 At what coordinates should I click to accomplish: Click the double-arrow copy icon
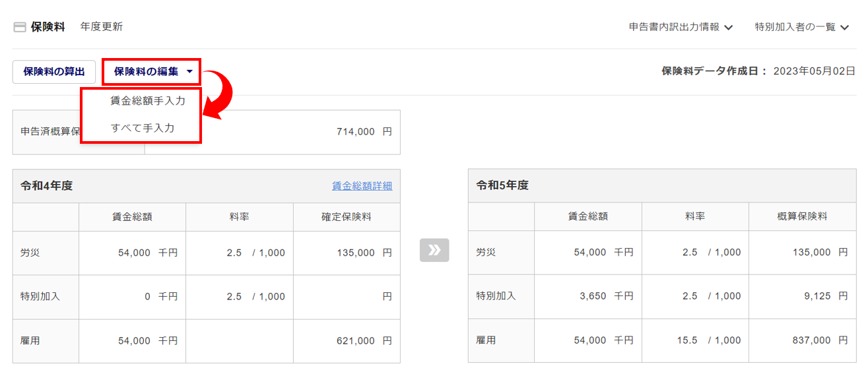434,250
